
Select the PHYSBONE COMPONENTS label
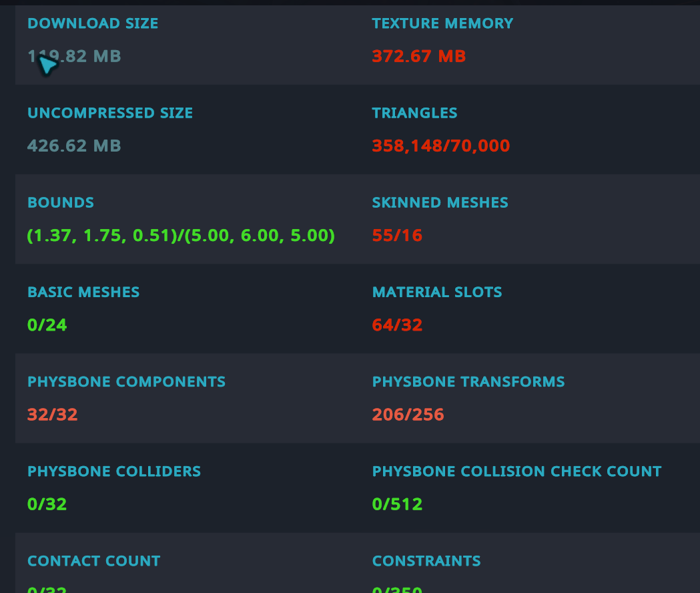tap(126, 381)
